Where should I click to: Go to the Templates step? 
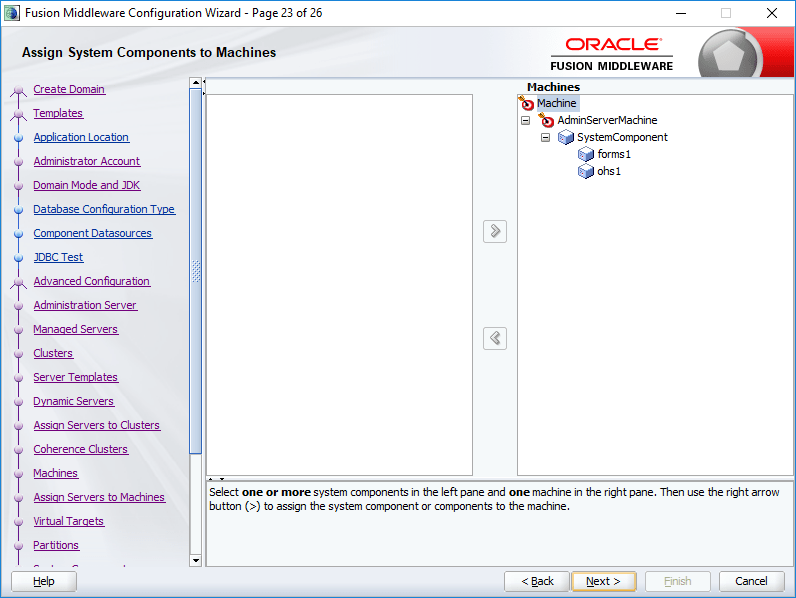point(58,113)
